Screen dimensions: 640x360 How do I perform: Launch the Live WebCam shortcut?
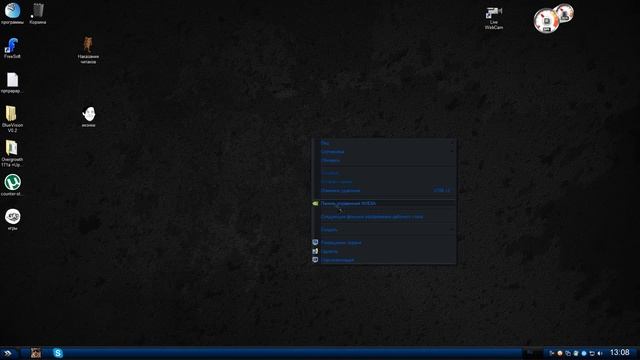click(x=494, y=18)
